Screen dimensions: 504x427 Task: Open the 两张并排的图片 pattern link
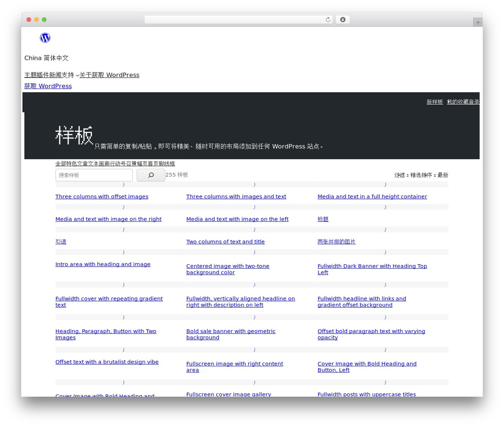pos(336,242)
